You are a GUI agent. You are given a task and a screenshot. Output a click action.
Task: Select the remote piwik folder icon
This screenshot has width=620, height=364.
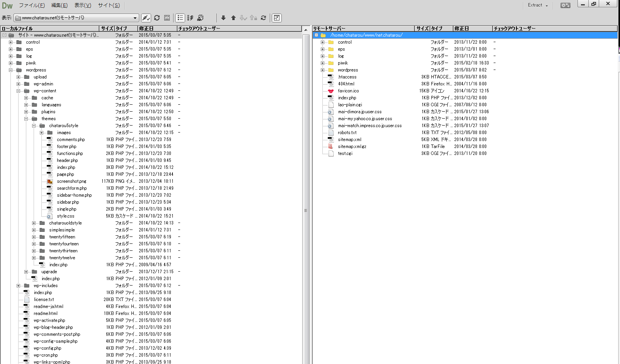tap(331, 63)
